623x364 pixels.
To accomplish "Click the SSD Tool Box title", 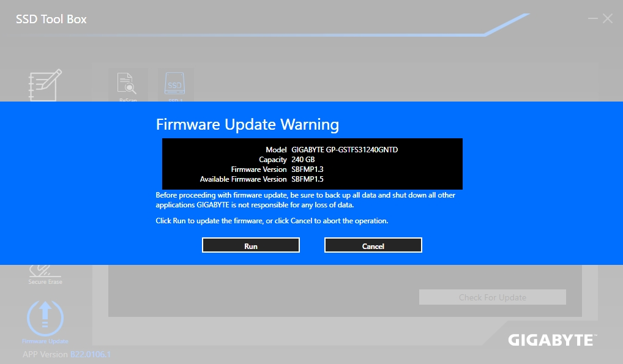I will coord(51,19).
